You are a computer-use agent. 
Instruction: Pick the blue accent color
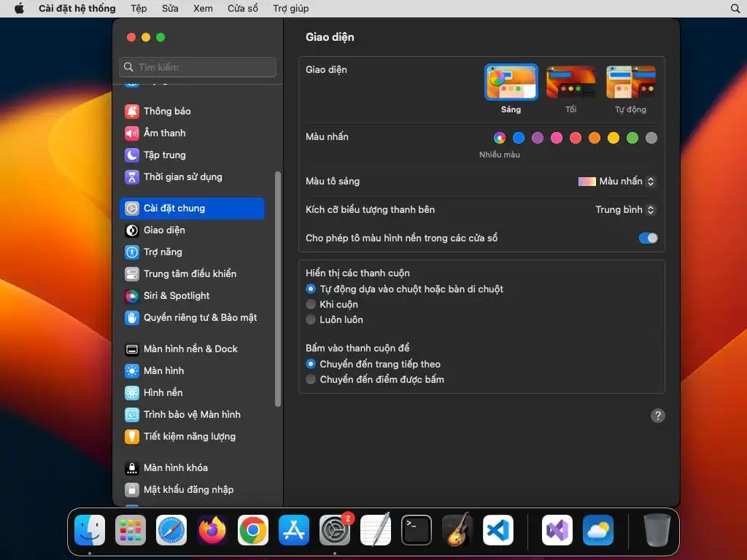pyautogui.click(x=519, y=138)
